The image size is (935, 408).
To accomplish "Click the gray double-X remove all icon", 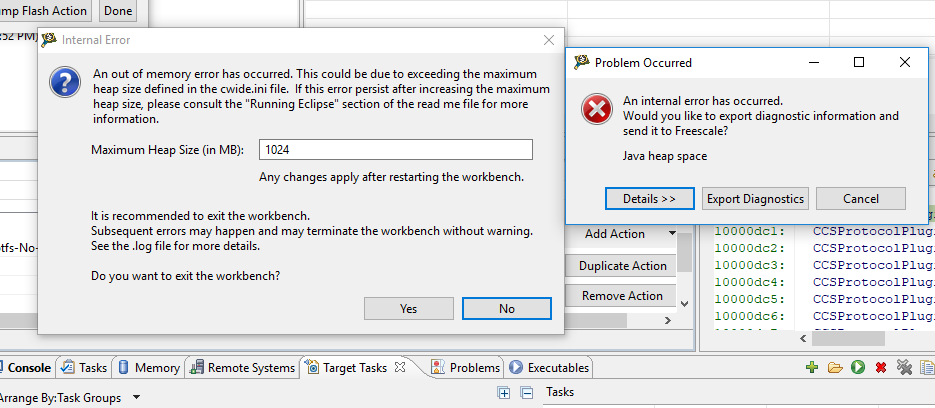I will click(904, 368).
